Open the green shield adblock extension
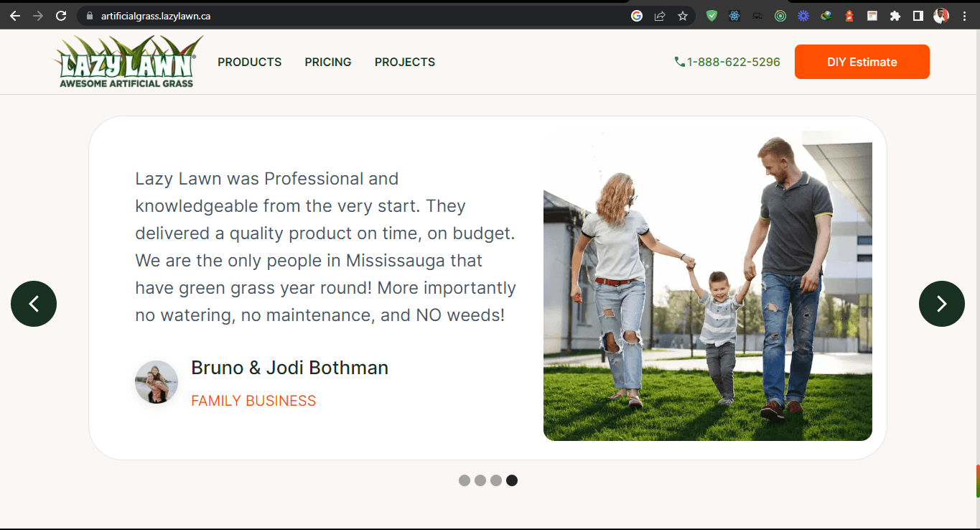This screenshot has width=980, height=530. (711, 16)
